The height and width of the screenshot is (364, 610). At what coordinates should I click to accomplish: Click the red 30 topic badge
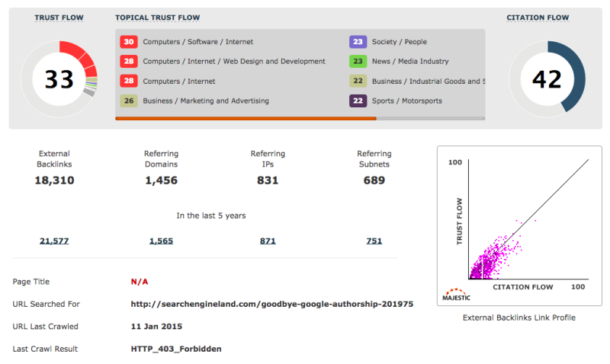(x=129, y=42)
